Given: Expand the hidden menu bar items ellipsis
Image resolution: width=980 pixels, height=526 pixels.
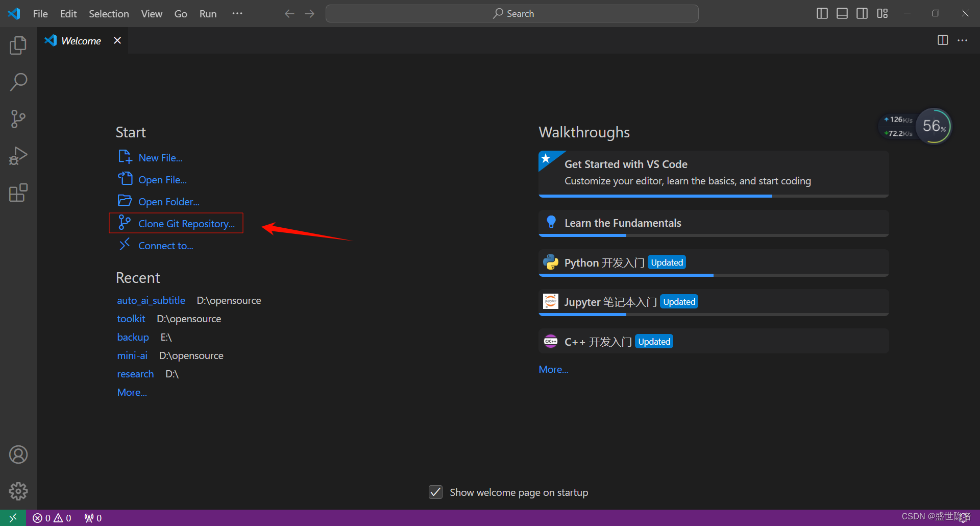Looking at the screenshot, I should click(x=237, y=14).
